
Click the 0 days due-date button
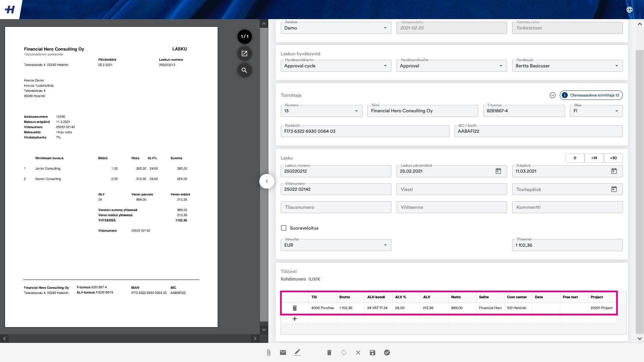point(575,158)
